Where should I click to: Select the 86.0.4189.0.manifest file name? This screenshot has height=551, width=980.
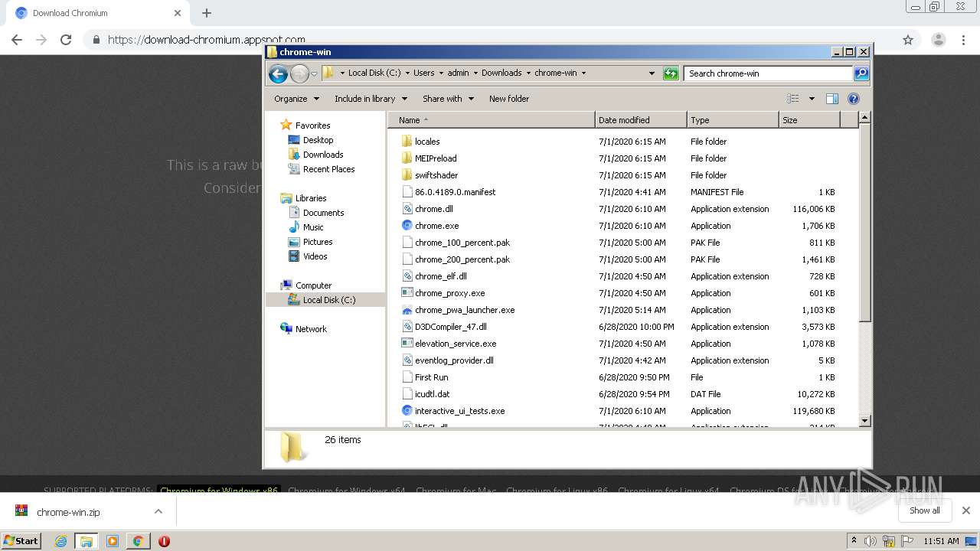click(x=455, y=192)
